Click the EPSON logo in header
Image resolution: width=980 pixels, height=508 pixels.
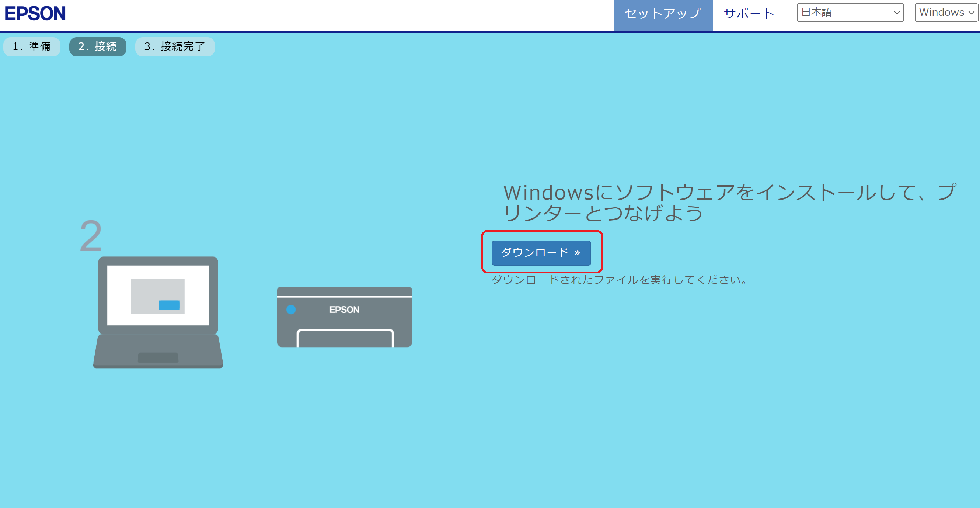coord(35,13)
